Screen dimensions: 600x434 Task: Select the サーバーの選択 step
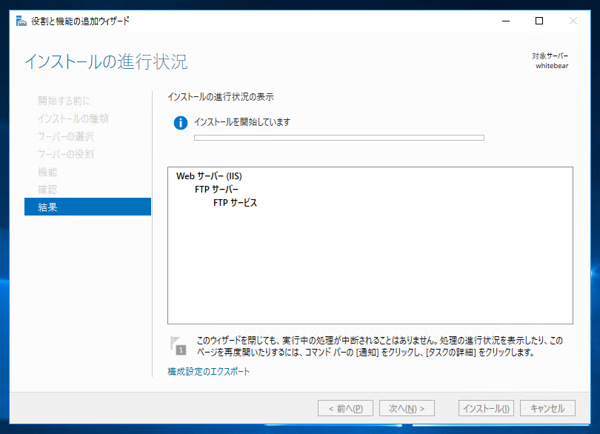pos(65,136)
